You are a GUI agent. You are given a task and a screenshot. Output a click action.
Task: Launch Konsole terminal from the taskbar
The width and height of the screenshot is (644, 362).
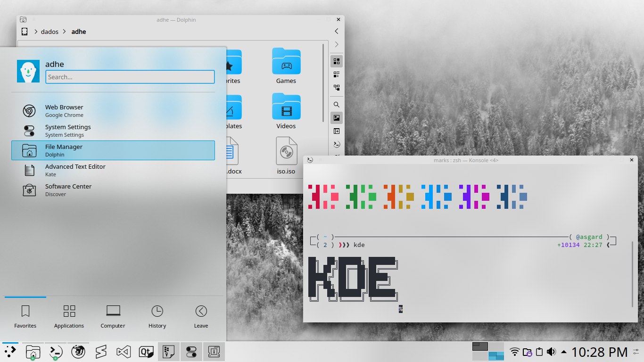click(x=56, y=352)
